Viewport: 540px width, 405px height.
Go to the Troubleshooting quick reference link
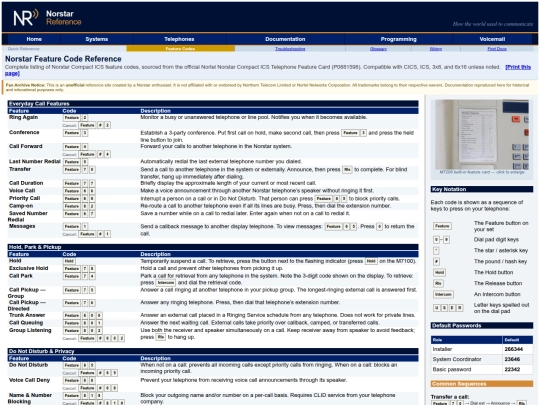[x=290, y=49]
